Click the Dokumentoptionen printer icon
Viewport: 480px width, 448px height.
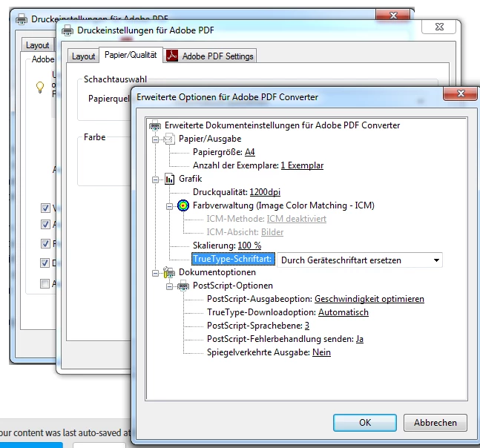(169, 272)
